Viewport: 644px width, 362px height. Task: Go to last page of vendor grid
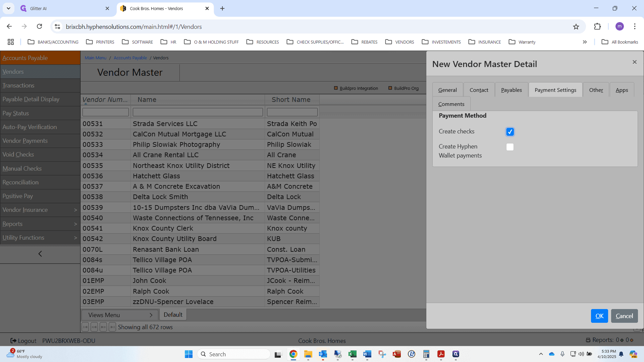point(112,327)
